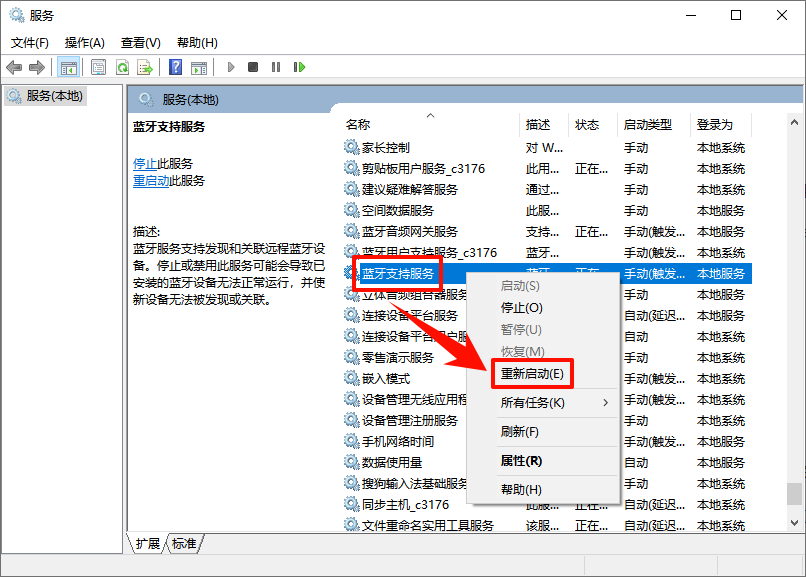Click the Start service play icon
This screenshot has height=577, width=806.
coord(231,67)
